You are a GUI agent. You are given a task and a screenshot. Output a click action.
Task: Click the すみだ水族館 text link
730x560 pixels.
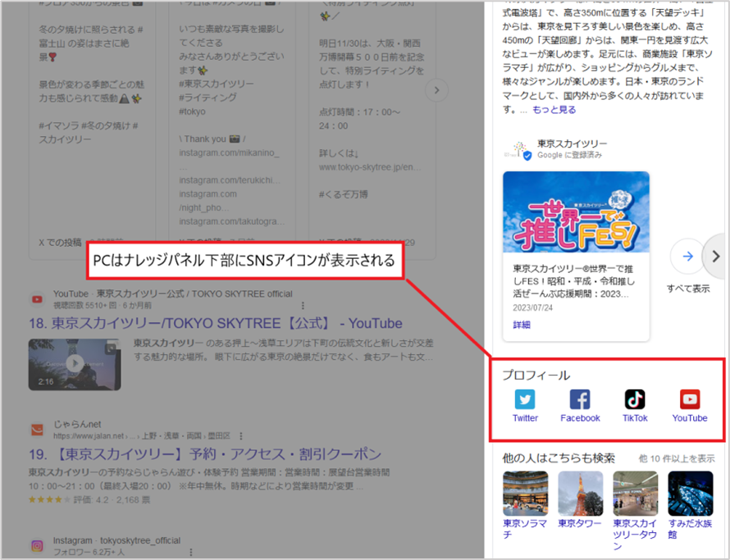(690, 530)
